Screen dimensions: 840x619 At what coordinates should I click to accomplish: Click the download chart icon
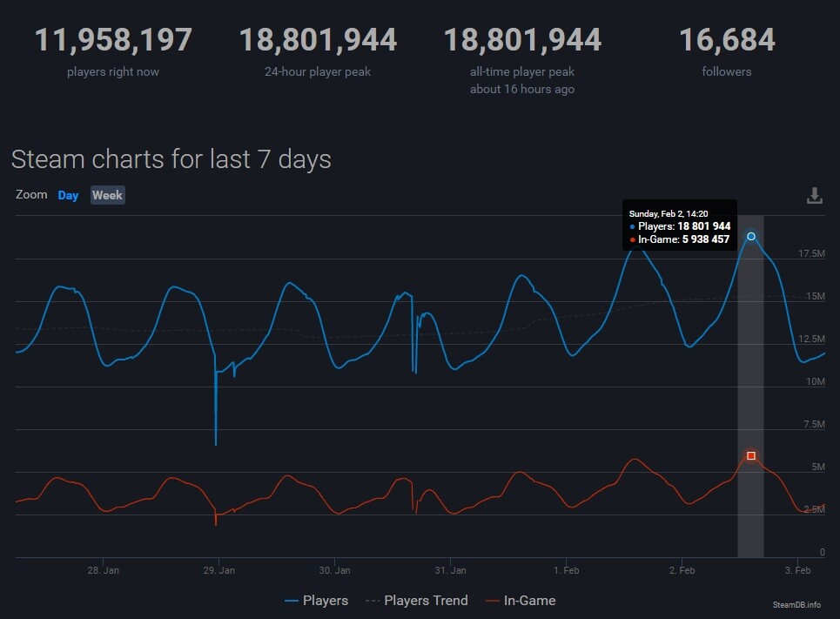coord(814,196)
